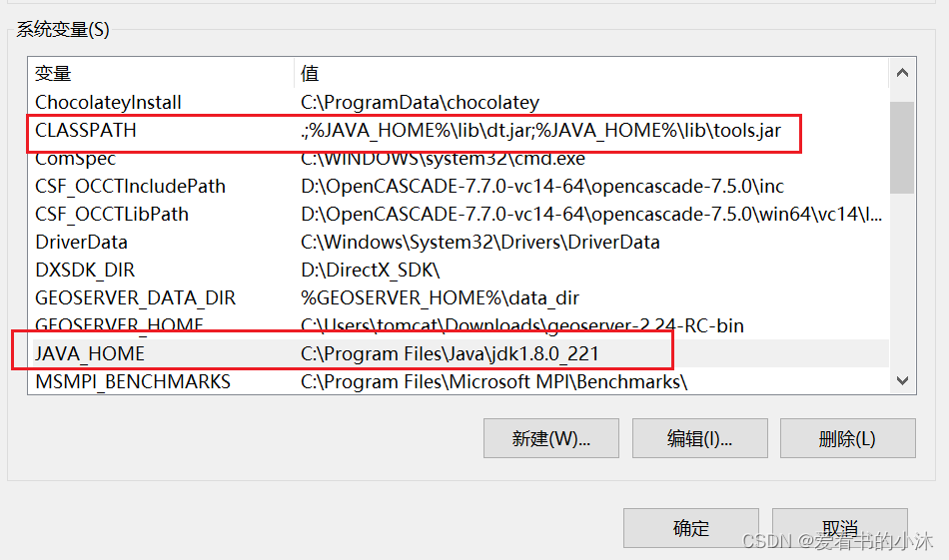The height and width of the screenshot is (560, 949).
Task: Sort by the 值 column header
Action: (x=592, y=73)
